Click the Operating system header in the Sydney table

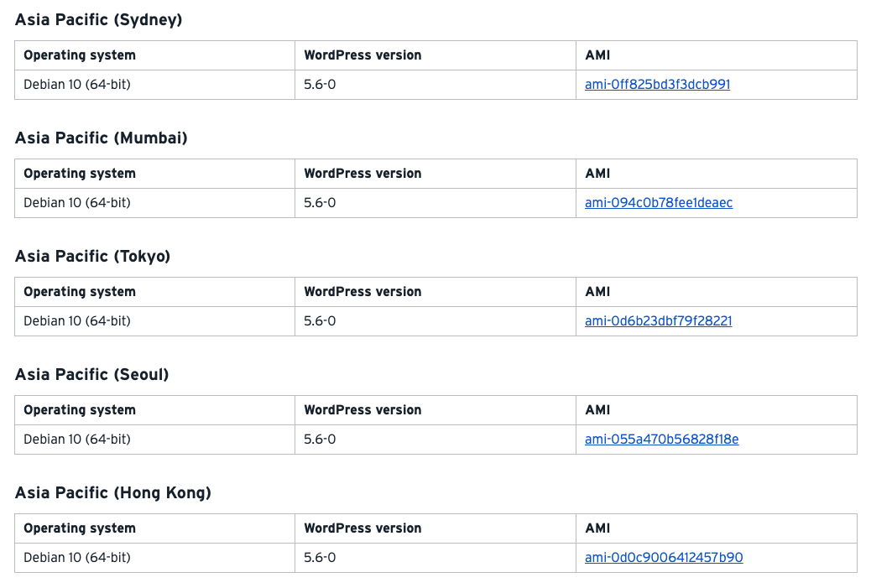[x=80, y=55]
